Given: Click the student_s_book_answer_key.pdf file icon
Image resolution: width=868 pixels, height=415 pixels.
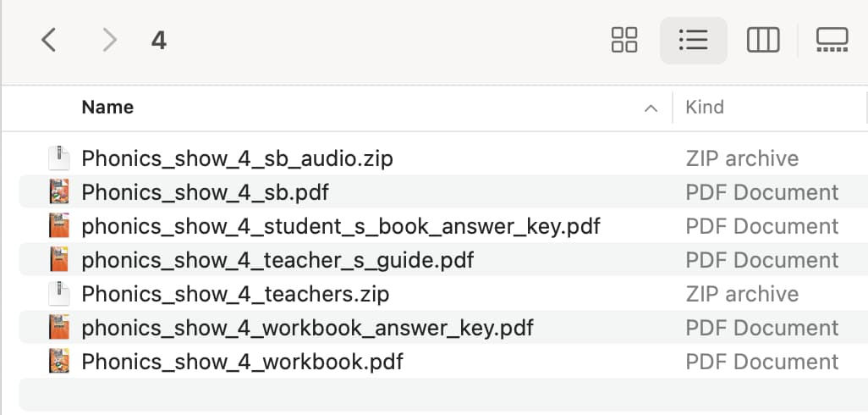Looking at the screenshot, I should click(x=58, y=226).
